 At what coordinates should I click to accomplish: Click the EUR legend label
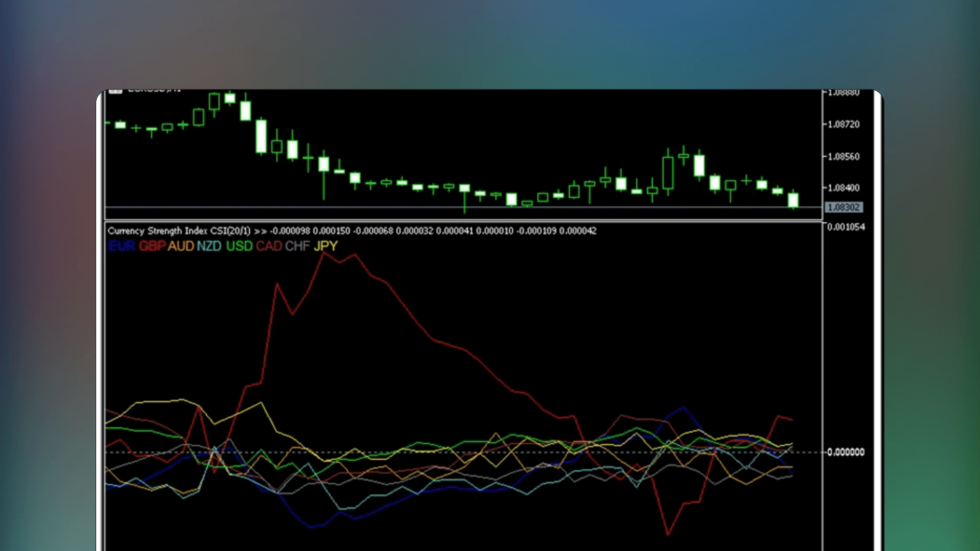[122, 246]
